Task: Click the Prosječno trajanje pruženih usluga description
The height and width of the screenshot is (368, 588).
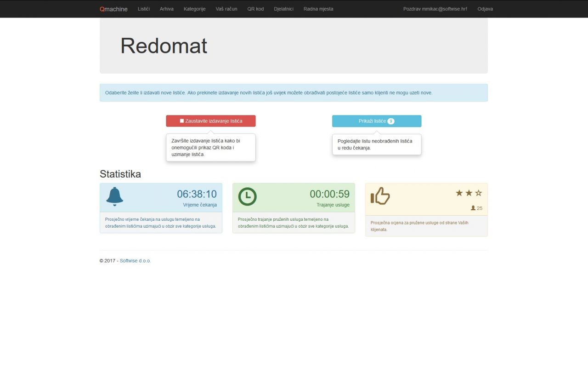Action: (x=294, y=223)
